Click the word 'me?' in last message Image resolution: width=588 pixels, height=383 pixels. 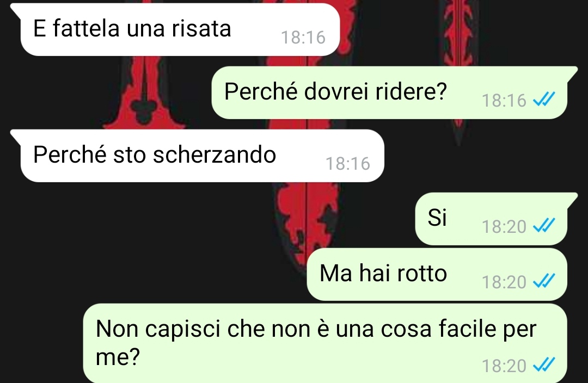pyautogui.click(x=118, y=357)
